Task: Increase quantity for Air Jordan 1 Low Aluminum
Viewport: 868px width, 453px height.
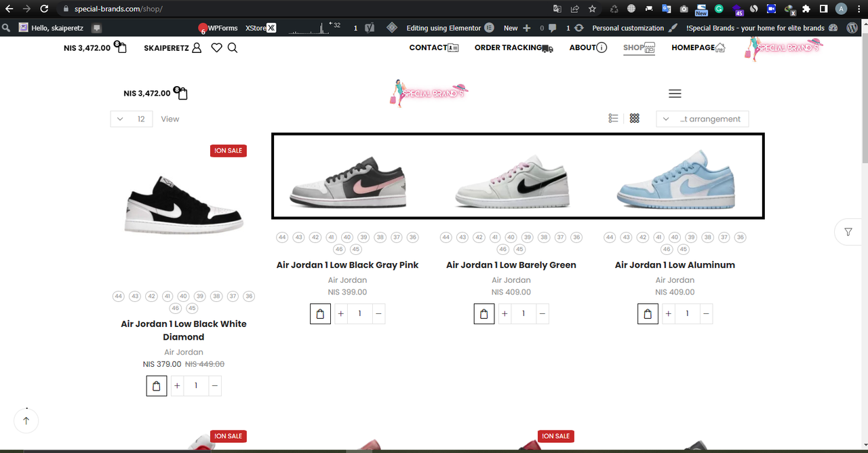Action: click(668, 314)
